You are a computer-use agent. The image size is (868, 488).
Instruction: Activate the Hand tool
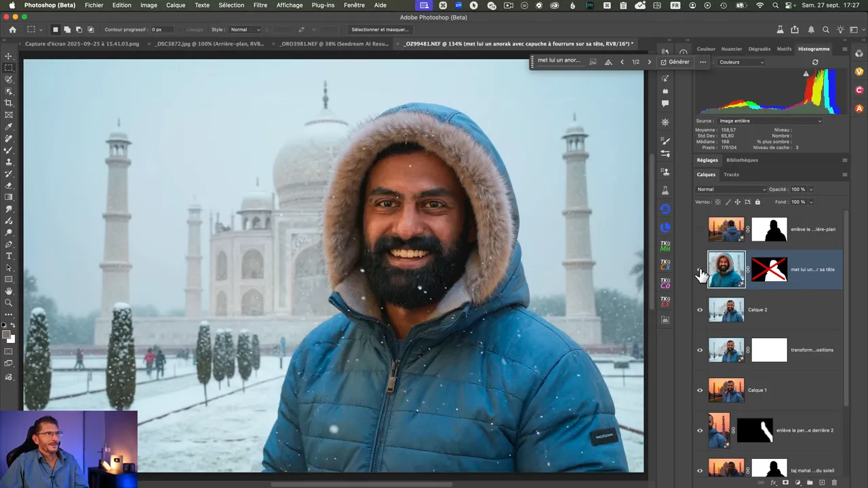pyautogui.click(x=9, y=291)
